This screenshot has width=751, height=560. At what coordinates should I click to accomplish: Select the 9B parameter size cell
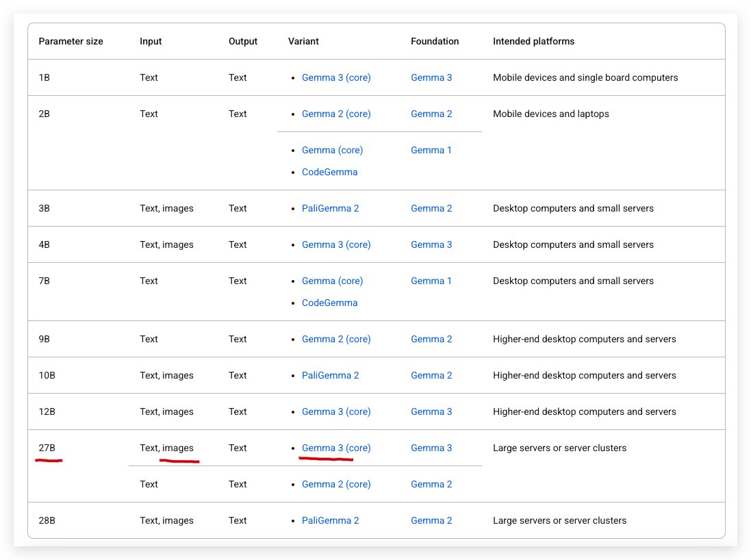[x=44, y=339]
